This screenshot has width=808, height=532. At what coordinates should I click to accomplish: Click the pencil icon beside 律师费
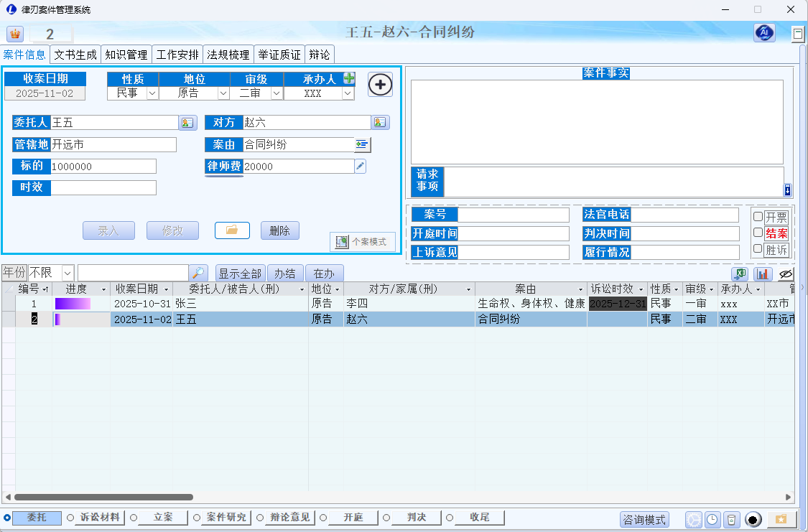pyautogui.click(x=361, y=167)
